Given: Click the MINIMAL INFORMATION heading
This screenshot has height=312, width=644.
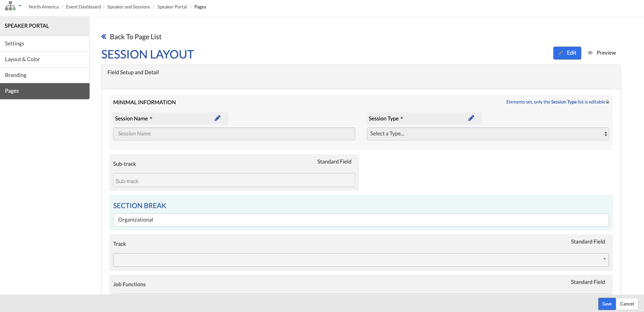Looking at the screenshot, I should coord(144,102).
